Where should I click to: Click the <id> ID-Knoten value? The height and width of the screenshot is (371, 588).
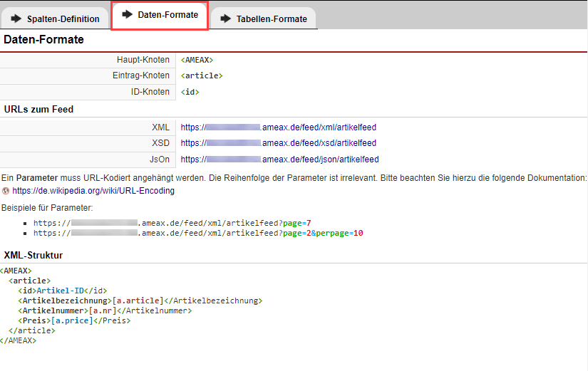190,92
